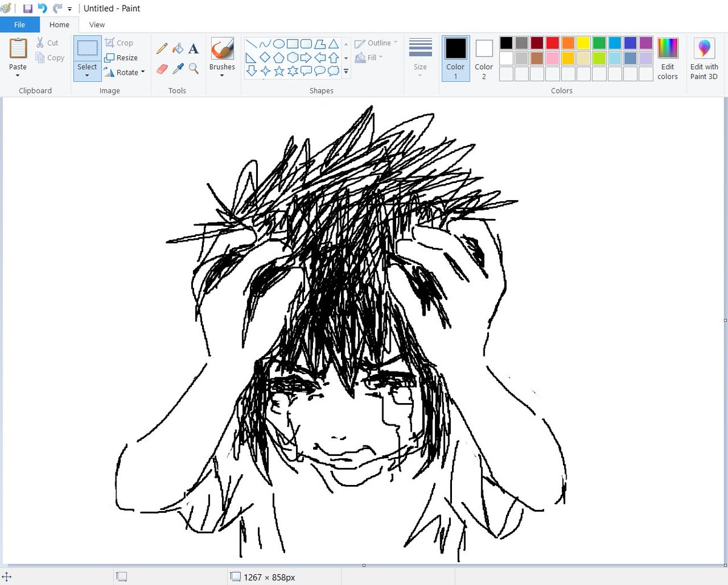Select the Fill with color bucket
728x585 pixels.
(x=178, y=48)
